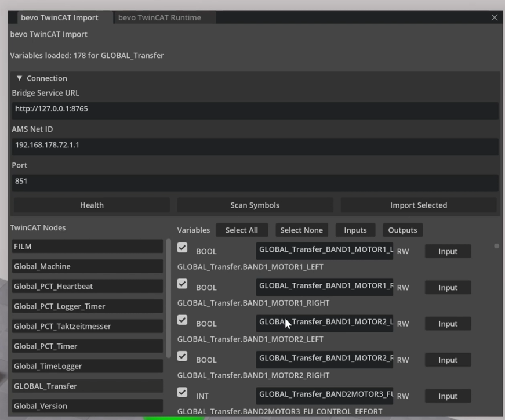This screenshot has width=505, height=420.
Task: Click the TwinCAT Nodes list scrollbar
Action: tap(169, 298)
